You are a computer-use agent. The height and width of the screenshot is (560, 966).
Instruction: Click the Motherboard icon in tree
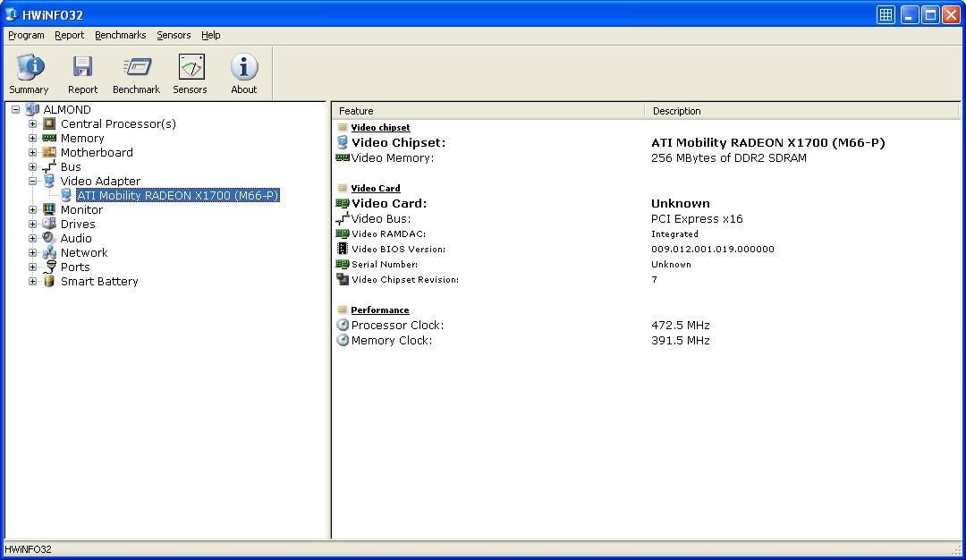coord(49,152)
